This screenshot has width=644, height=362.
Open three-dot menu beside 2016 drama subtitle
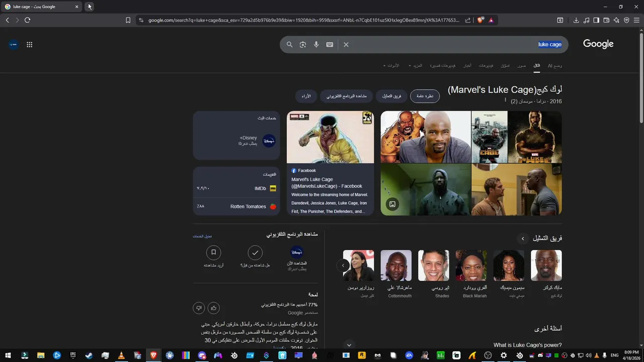pos(506,101)
